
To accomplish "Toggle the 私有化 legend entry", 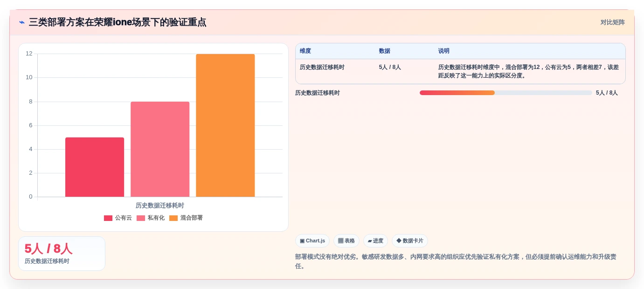I will (151, 218).
